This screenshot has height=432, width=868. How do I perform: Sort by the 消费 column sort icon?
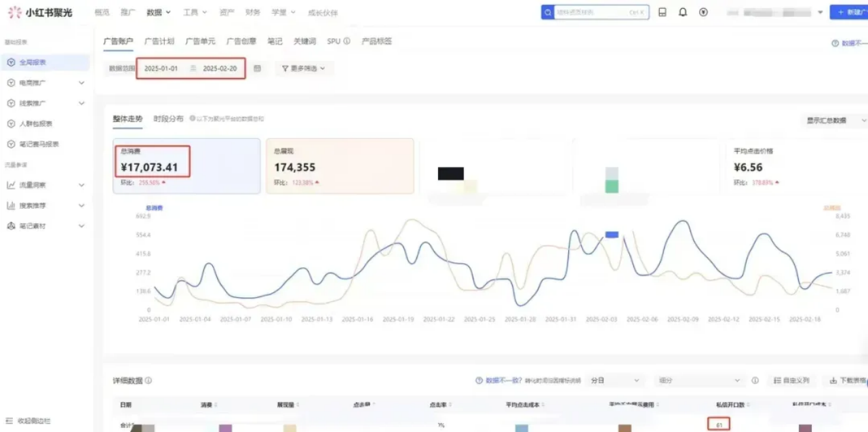tap(216, 405)
